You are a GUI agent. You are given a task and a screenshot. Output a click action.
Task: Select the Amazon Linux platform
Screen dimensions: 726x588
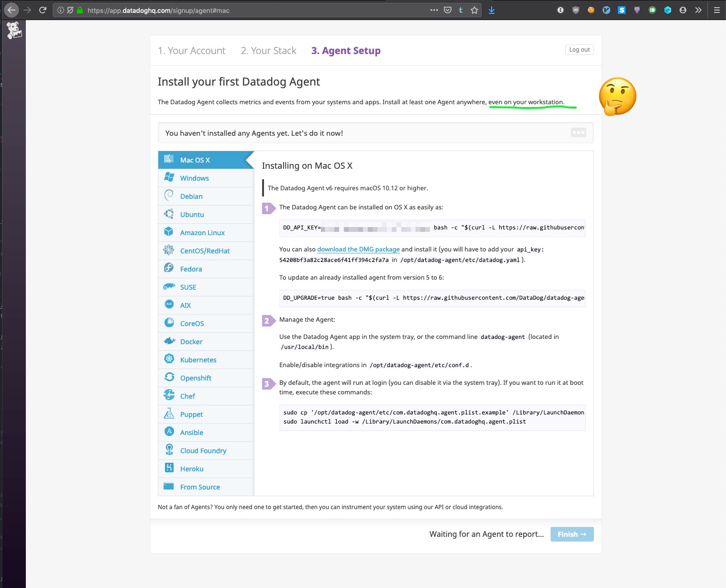(x=206, y=233)
